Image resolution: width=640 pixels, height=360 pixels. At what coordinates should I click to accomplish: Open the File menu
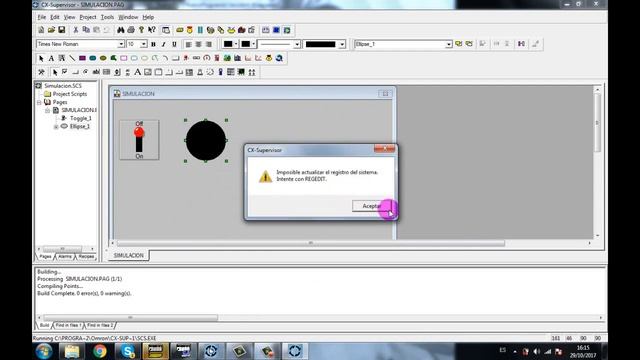42,17
